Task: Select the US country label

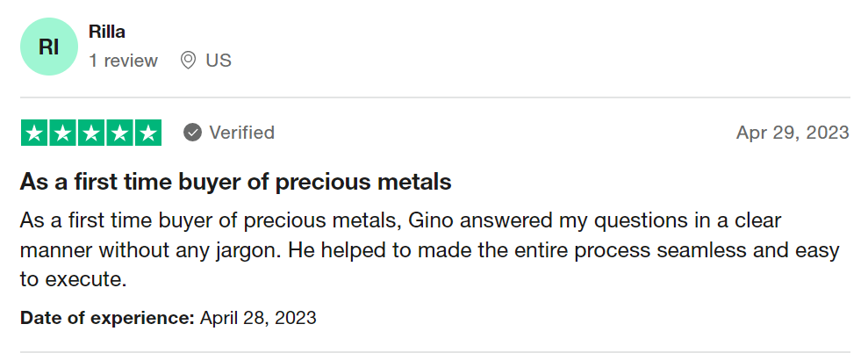Action: 219,61
